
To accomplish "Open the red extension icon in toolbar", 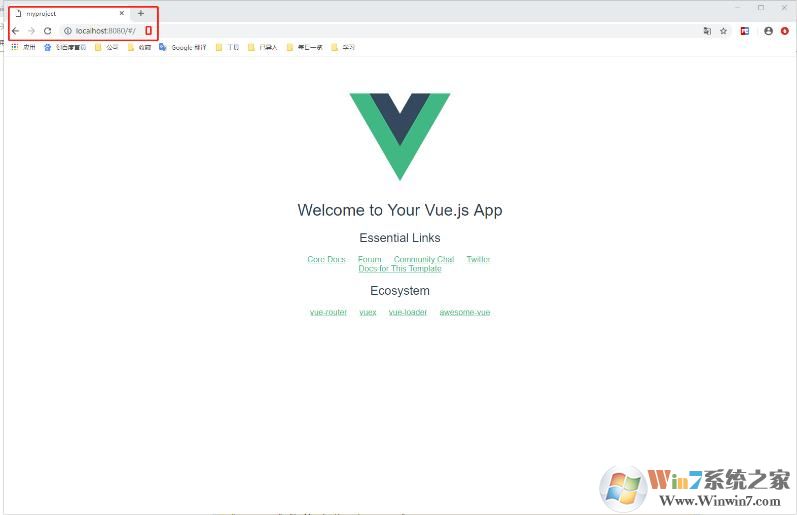I will click(745, 31).
